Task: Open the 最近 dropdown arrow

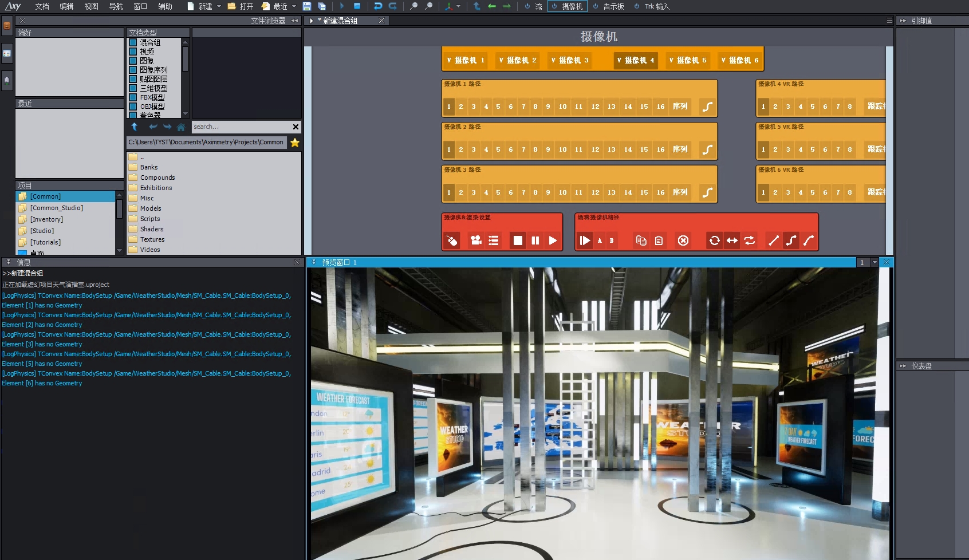Action: 294,6
